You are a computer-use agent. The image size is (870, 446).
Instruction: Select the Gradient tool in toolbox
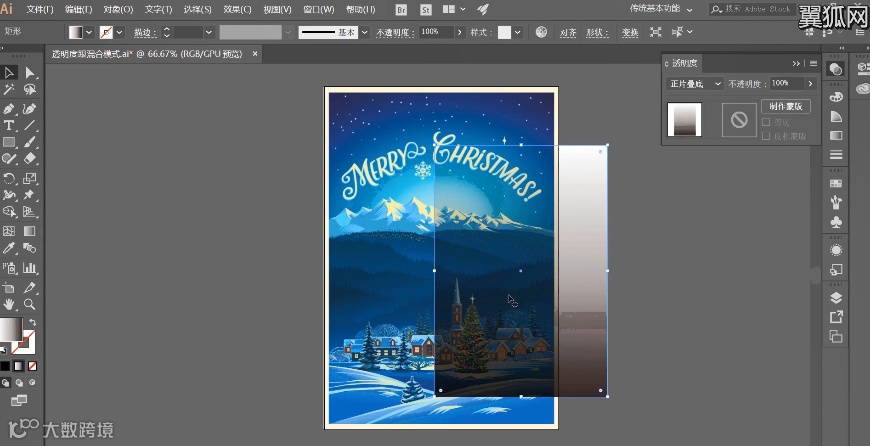30,231
